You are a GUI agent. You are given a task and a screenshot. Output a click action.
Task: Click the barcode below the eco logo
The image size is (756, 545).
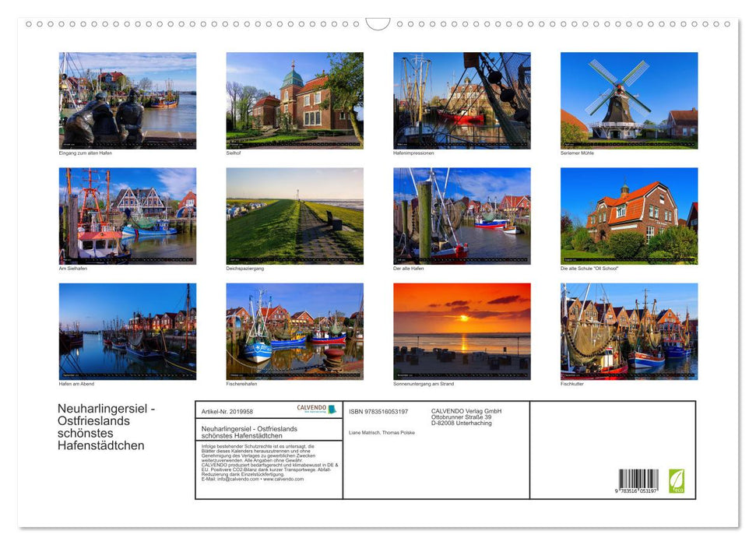(638, 480)
